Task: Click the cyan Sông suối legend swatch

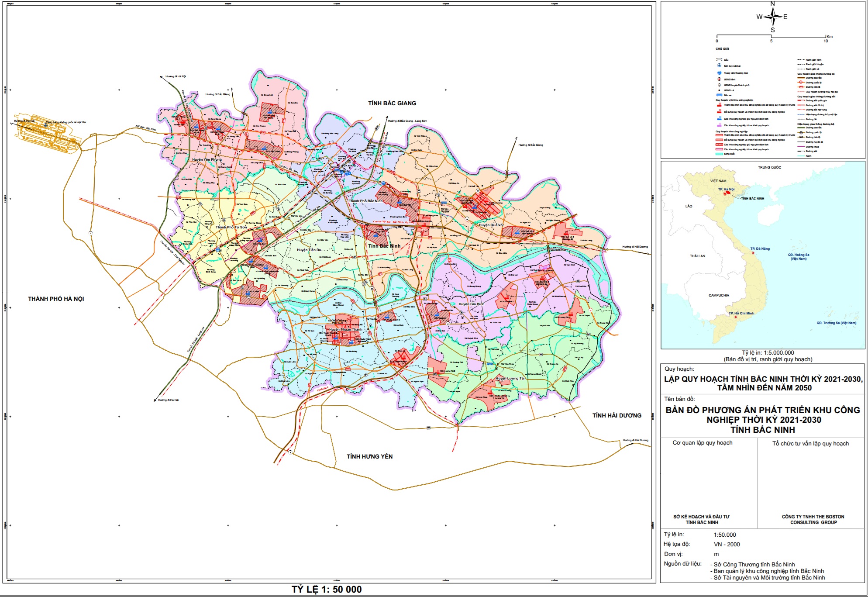Action: pos(719,154)
